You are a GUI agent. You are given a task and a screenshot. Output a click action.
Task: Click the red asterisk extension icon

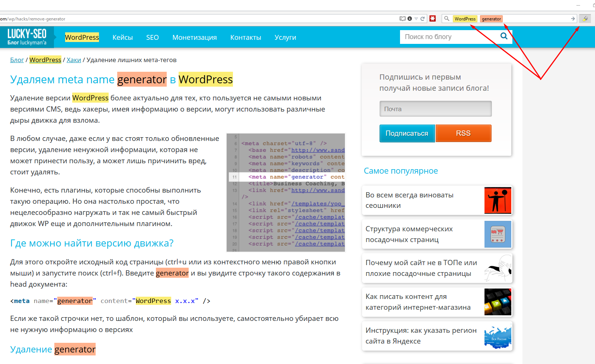pyautogui.click(x=432, y=18)
